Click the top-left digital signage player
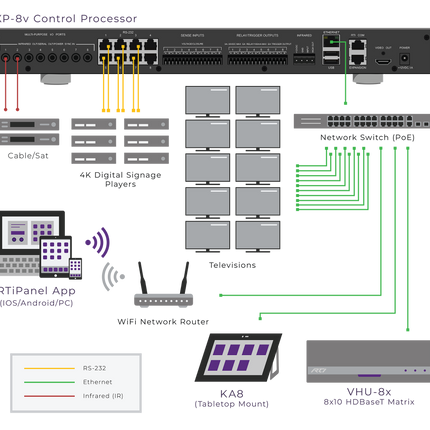 94,124
